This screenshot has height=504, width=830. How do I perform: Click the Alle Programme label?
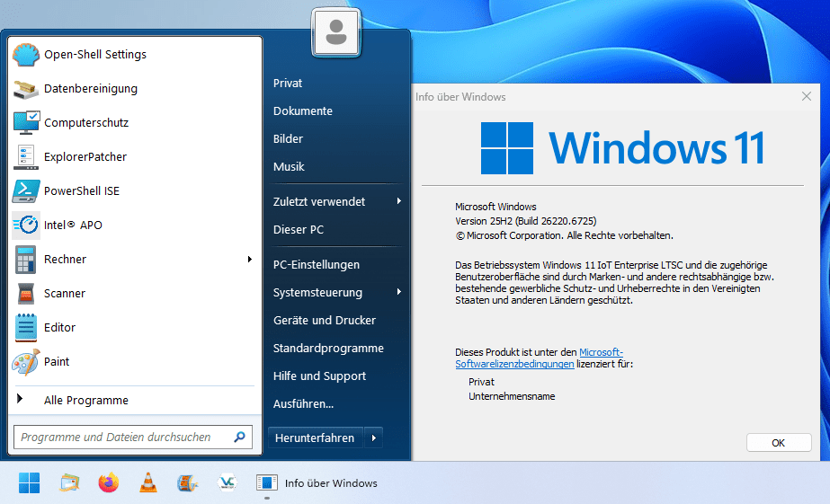coord(85,401)
